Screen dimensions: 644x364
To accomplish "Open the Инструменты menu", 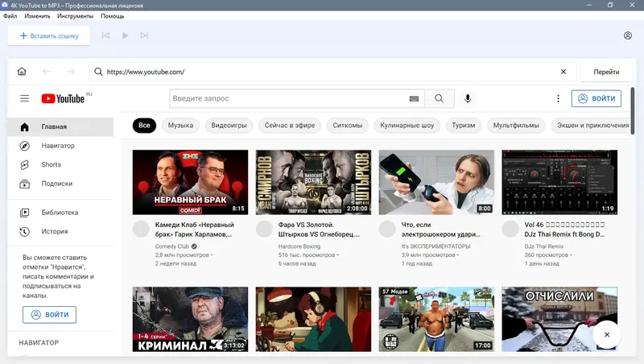I will point(75,16).
